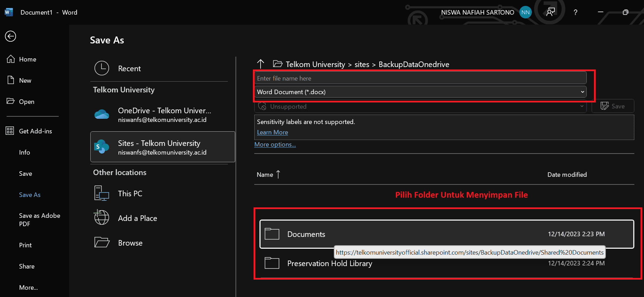Go to Telkom University in breadcrumb
This screenshot has width=644, height=297.
pos(315,65)
